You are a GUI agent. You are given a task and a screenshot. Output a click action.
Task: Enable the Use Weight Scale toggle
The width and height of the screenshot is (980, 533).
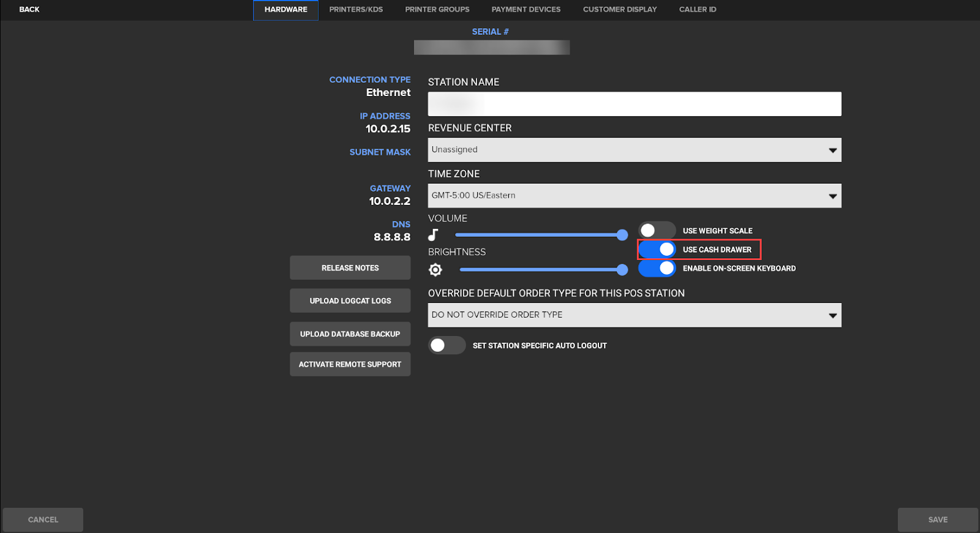pos(657,231)
